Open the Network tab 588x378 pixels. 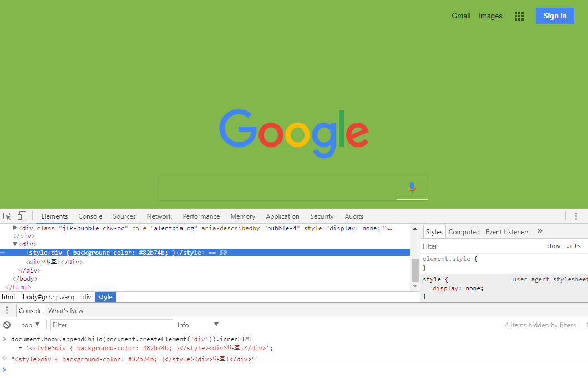pyautogui.click(x=159, y=216)
